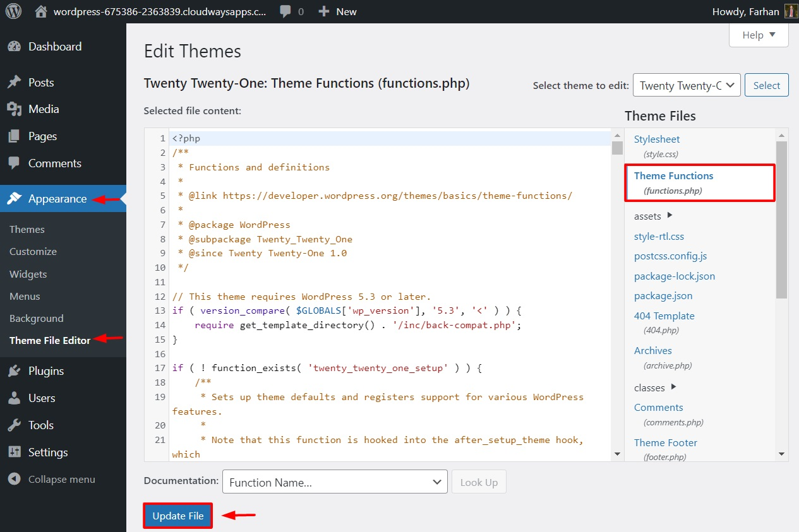Screen dimensions: 799x532
Task: Open the Dashboard using its gauge icon
Action: pyautogui.click(x=14, y=46)
